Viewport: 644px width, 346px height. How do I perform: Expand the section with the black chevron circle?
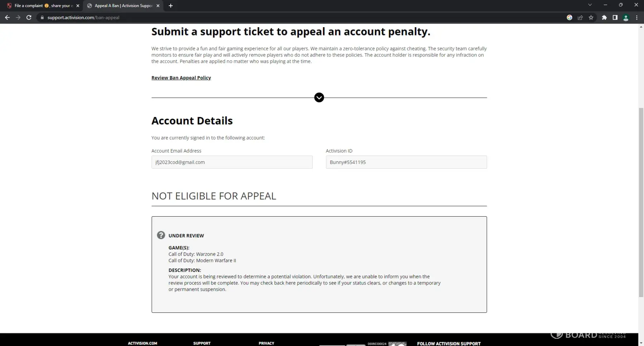(x=319, y=98)
